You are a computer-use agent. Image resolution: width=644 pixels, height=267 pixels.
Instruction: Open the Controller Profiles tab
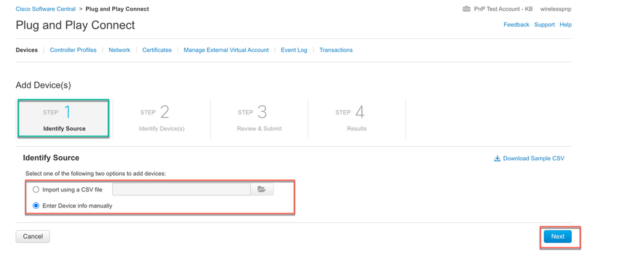[73, 50]
